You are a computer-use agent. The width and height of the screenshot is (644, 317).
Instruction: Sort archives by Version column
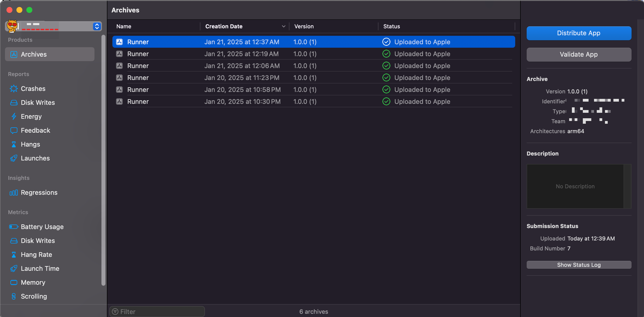tap(304, 26)
